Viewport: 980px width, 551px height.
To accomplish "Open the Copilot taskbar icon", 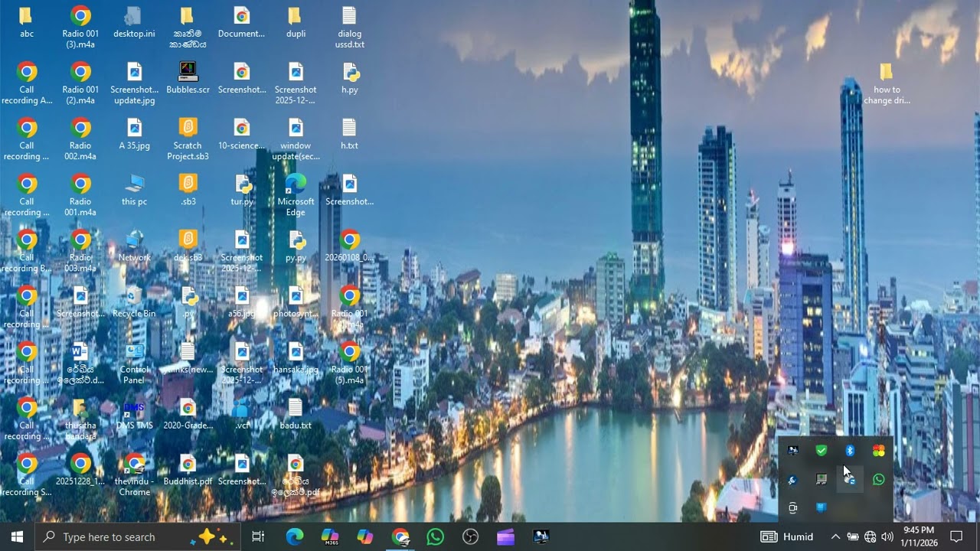I will [x=365, y=536].
